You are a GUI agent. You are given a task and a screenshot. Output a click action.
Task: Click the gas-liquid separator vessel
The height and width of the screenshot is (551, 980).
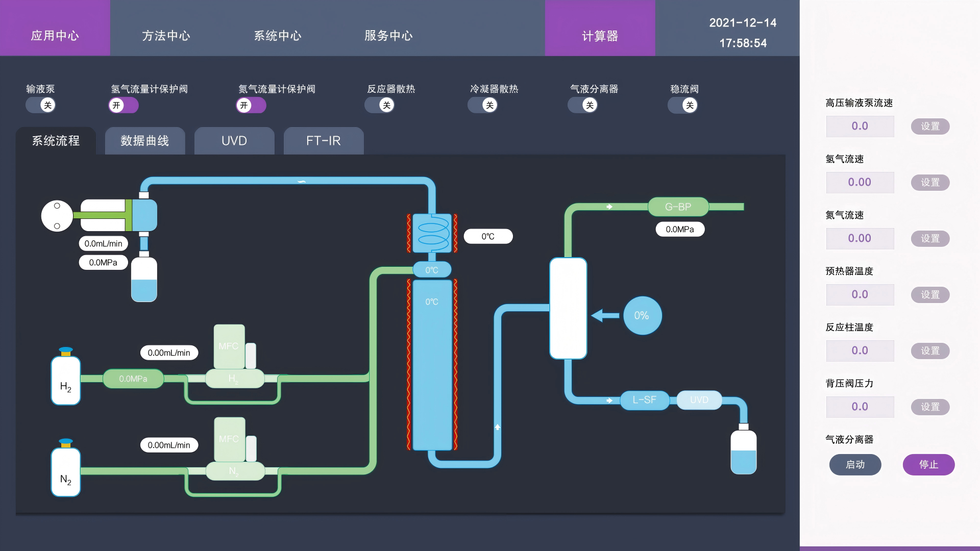tap(568, 308)
